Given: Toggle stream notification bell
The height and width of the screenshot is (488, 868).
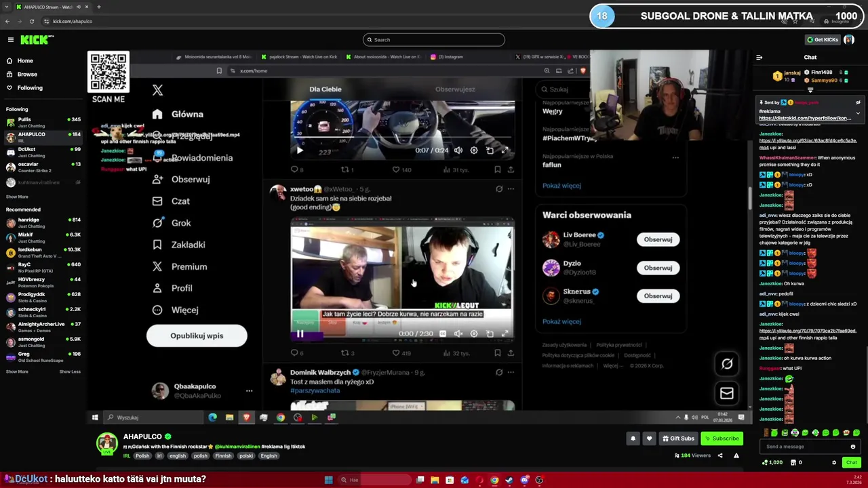Looking at the screenshot, I should tap(633, 439).
